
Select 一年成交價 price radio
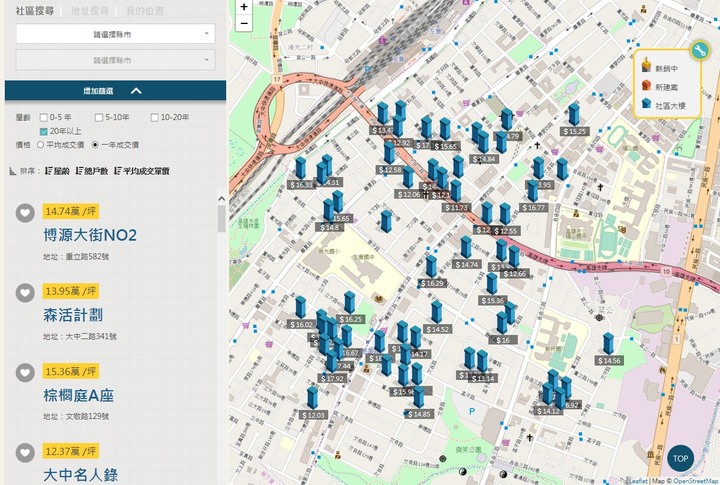click(x=95, y=145)
